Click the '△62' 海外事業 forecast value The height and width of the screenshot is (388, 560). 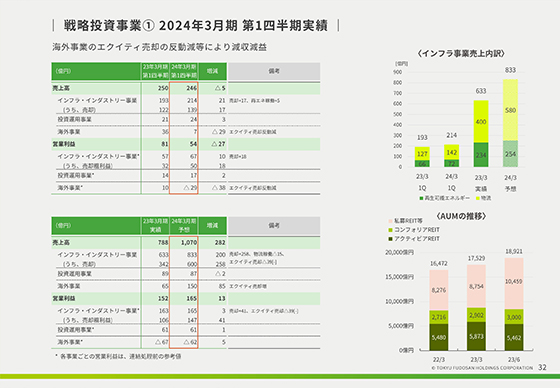[x=190, y=342]
